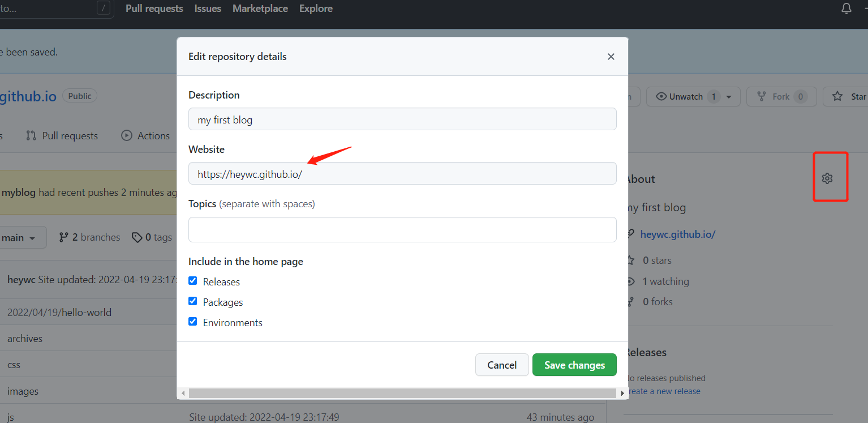Open the notifications bell icon

(x=846, y=8)
